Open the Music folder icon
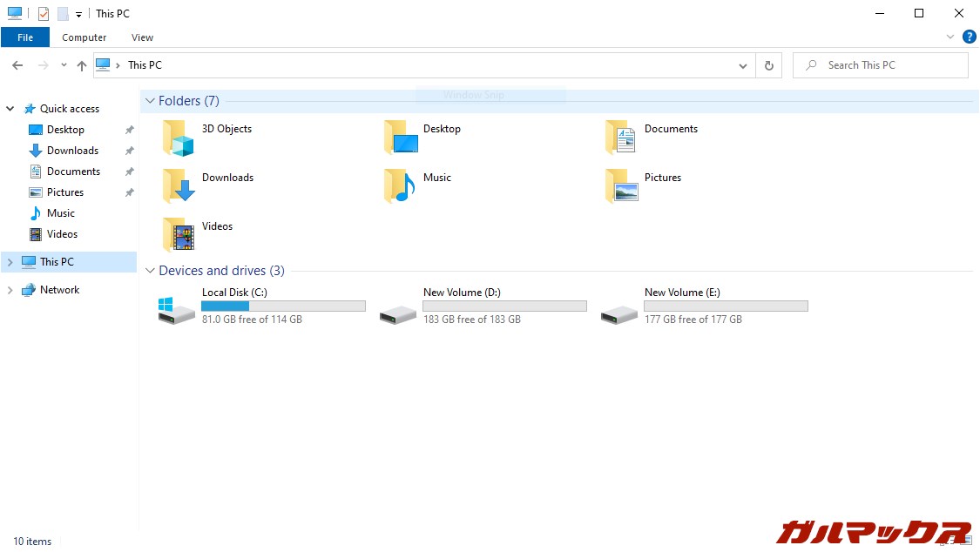The height and width of the screenshot is (552, 980). (399, 186)
